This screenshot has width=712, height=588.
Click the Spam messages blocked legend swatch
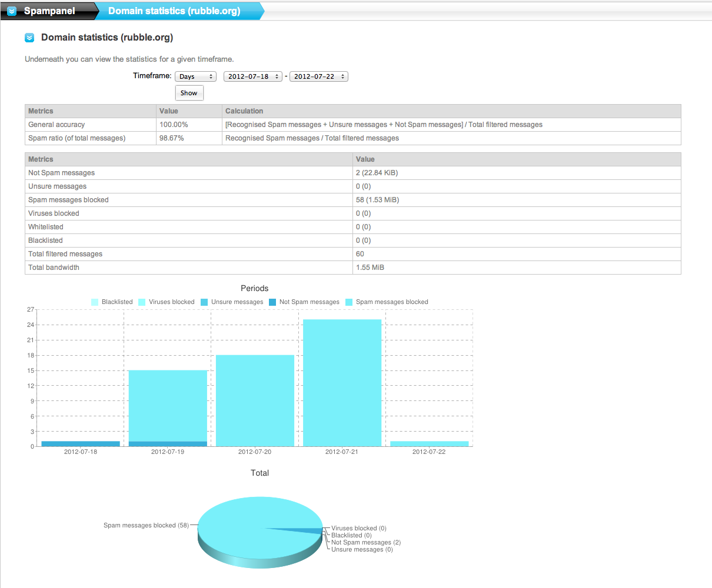[349, 302]
